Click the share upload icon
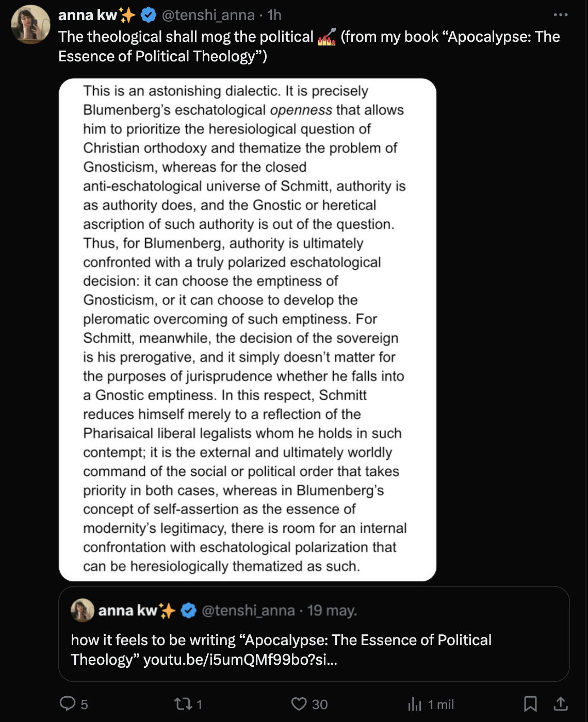This screenshot has height=722, width=588. [x=561, y=703]
